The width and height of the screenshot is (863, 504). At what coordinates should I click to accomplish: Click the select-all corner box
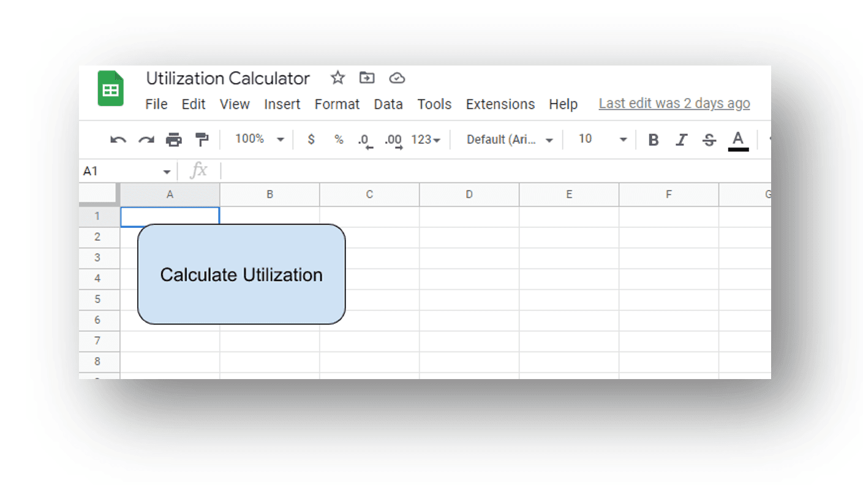[x=99, y=194]
